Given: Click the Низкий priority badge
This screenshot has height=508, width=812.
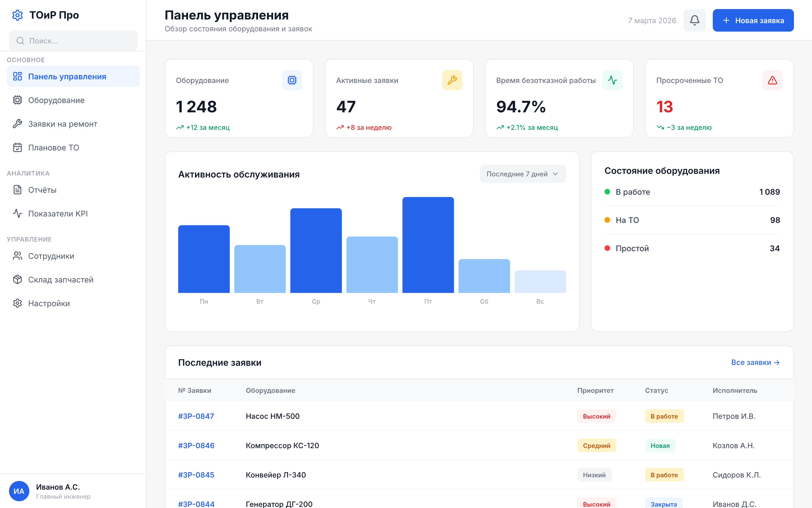Looking at the screenshot, I should coord(594,475).
